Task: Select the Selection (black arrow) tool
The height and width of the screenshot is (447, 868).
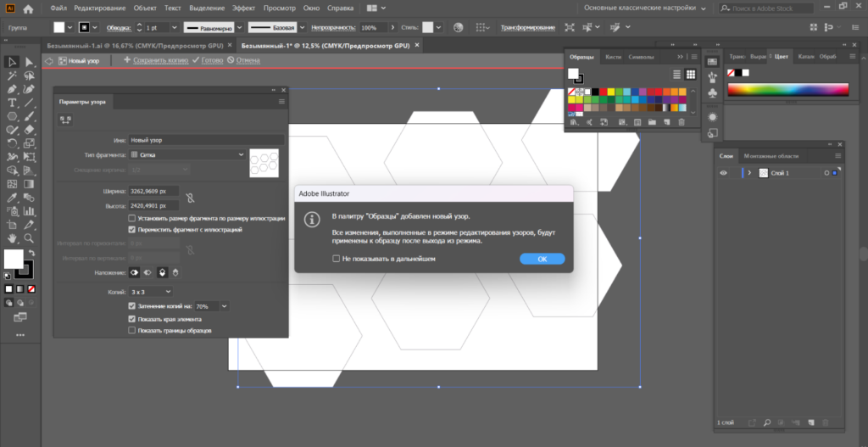Action: point(12,62)
